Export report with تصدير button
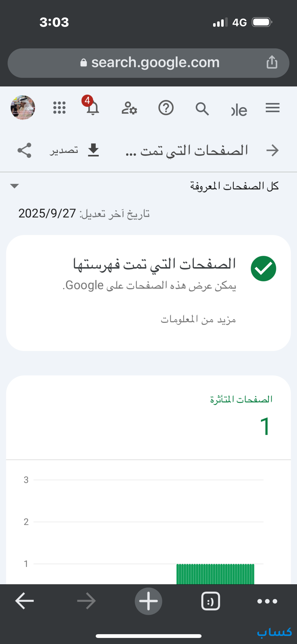The height and width of the screenshot is (644, 297). [75, 150]
